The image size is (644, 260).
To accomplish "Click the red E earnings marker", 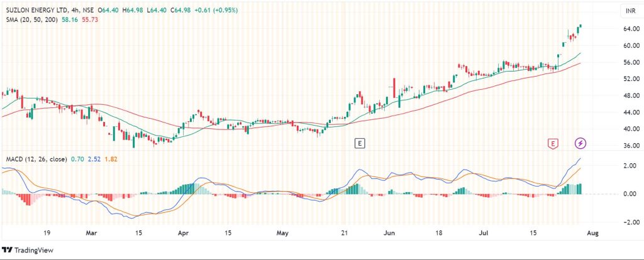I will click(553, 144).
